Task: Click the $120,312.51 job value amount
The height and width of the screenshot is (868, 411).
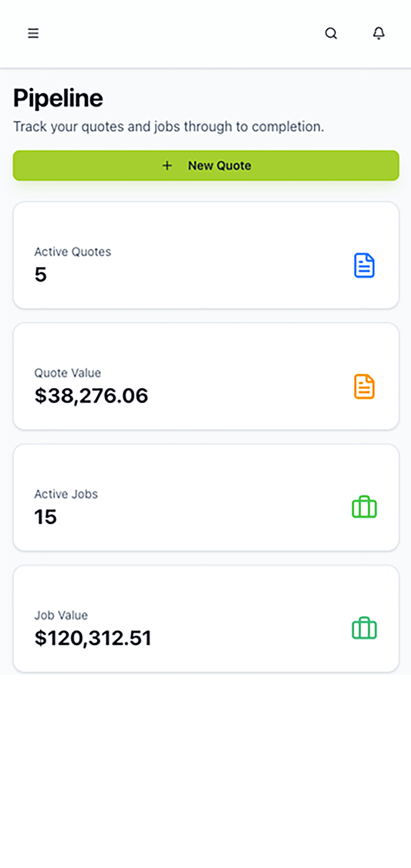Action: (x=93, y=638)
